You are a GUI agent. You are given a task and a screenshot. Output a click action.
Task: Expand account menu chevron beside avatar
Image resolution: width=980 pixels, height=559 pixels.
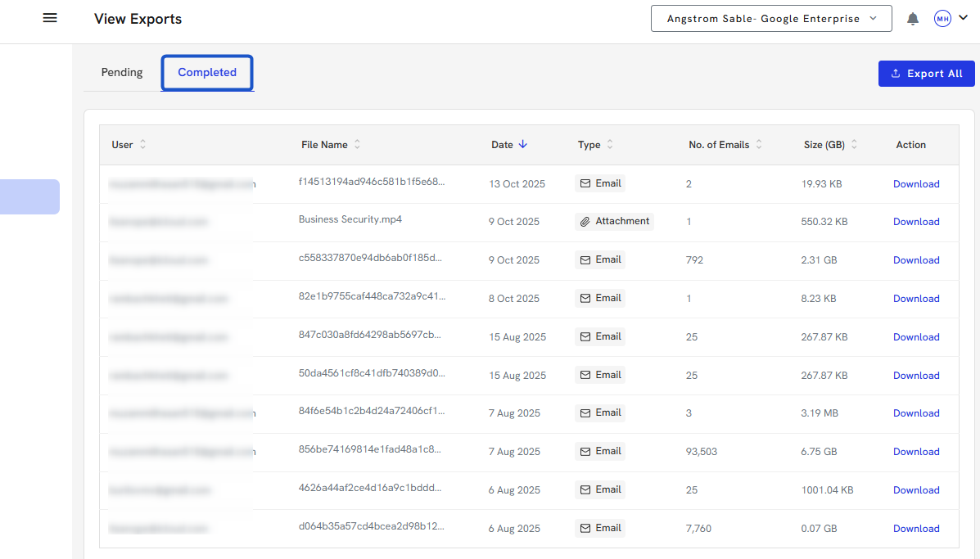tap(963, 18)
